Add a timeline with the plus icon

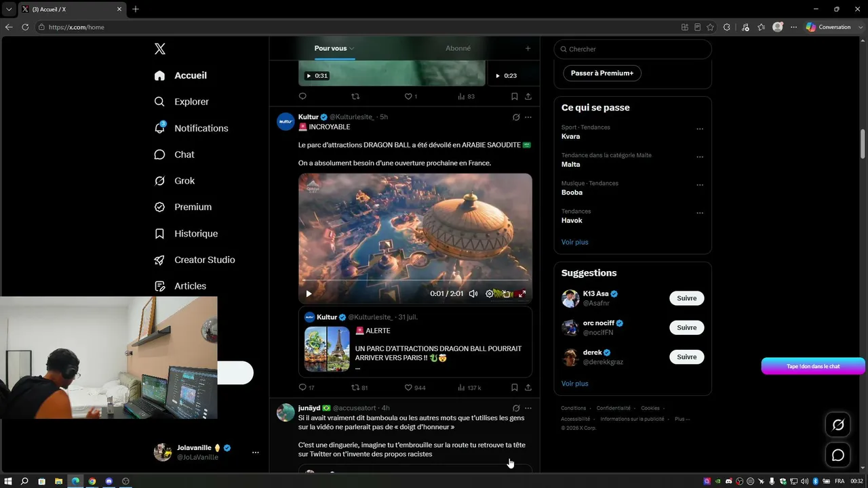pyautogui.click(x=528, y=48)
